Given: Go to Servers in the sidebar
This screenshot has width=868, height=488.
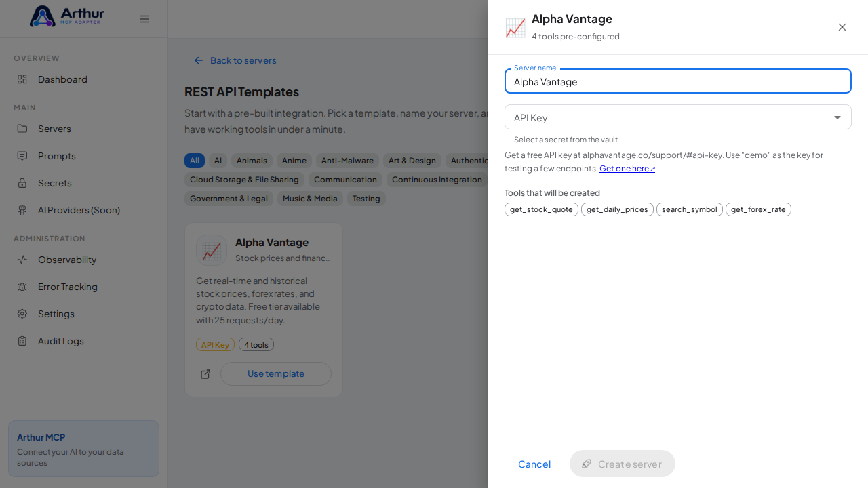Looking at the screenshot, I should (x=83, y=129).
